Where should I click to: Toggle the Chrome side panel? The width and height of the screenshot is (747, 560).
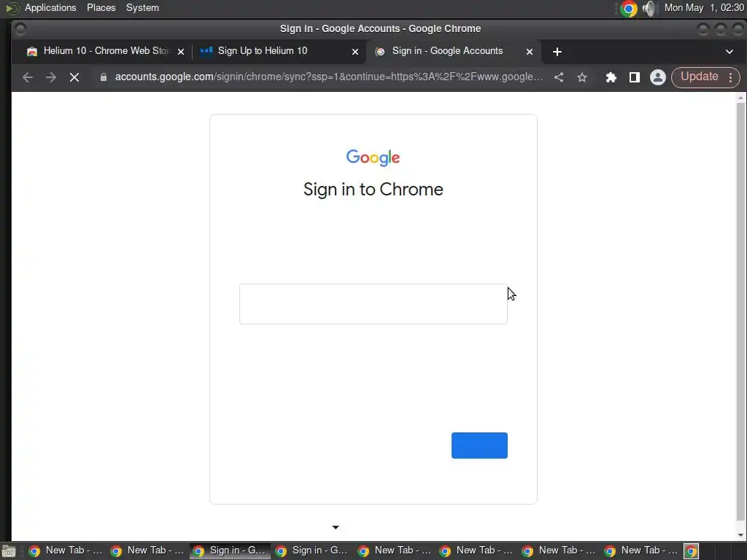(x=635, y=77)
